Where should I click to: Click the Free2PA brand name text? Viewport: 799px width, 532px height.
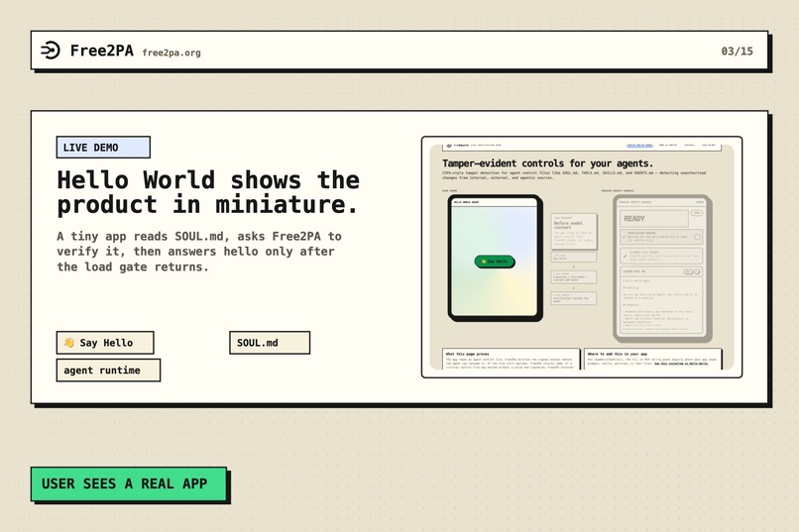(102, 51)
